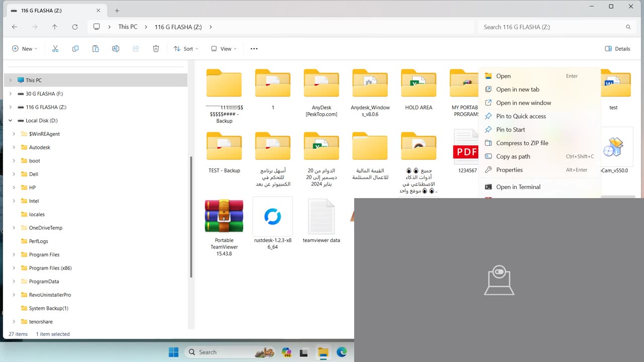Refresh the current folder view

(x=75, y=27)
